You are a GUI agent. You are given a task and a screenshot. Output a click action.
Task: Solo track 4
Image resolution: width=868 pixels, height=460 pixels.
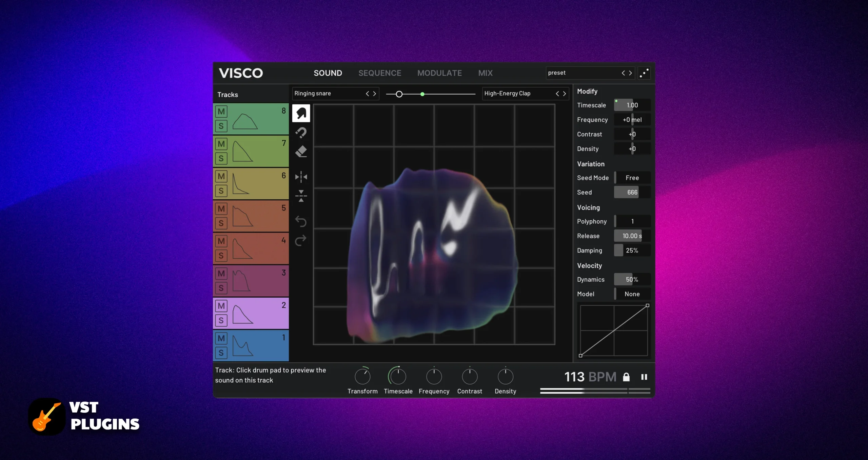click(x=221, y=255)
